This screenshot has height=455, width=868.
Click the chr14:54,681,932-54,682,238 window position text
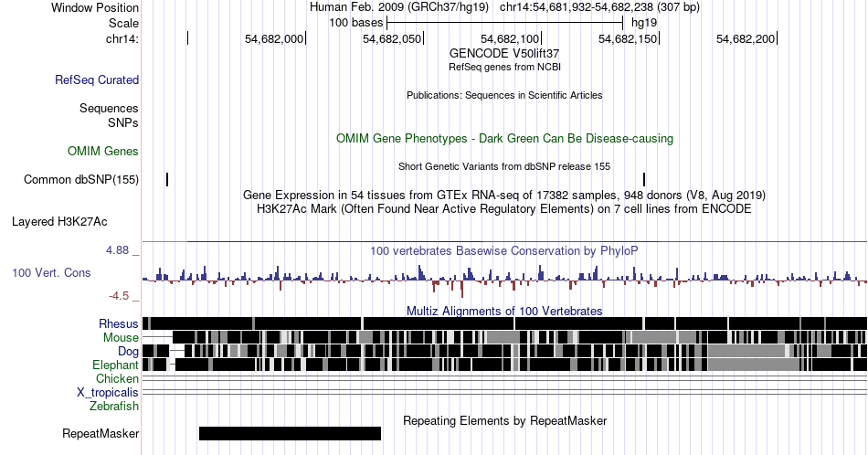click(599, 7)
